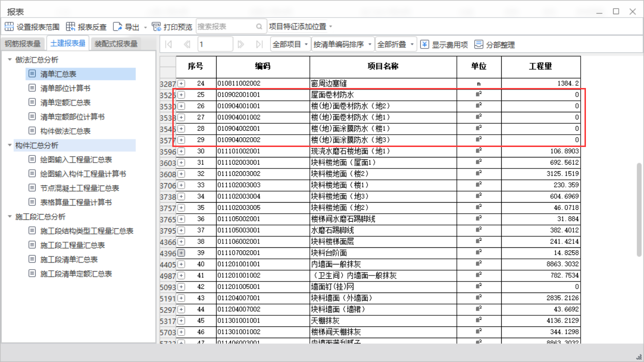Expand row 43 块料墙面（外墙面）
This screenshot has height=362, width=644.
(x=181, y=298)
